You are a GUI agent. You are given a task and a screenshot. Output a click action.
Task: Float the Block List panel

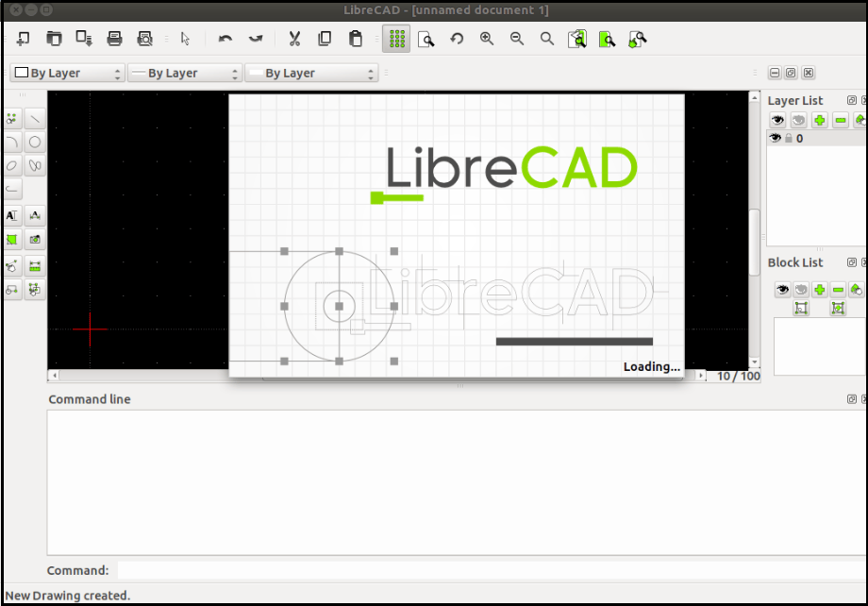(852, 262)
